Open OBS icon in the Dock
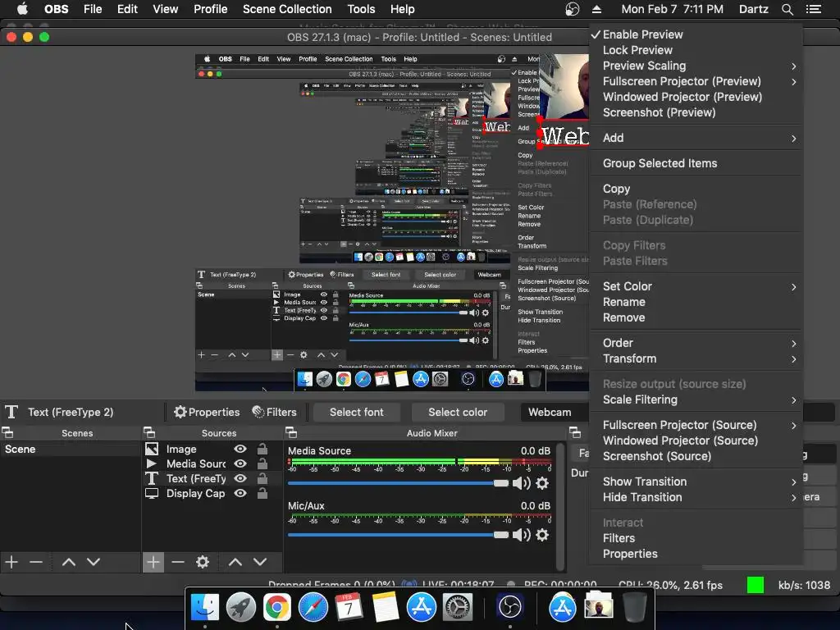The image size is (840, 630). point(509,607)
